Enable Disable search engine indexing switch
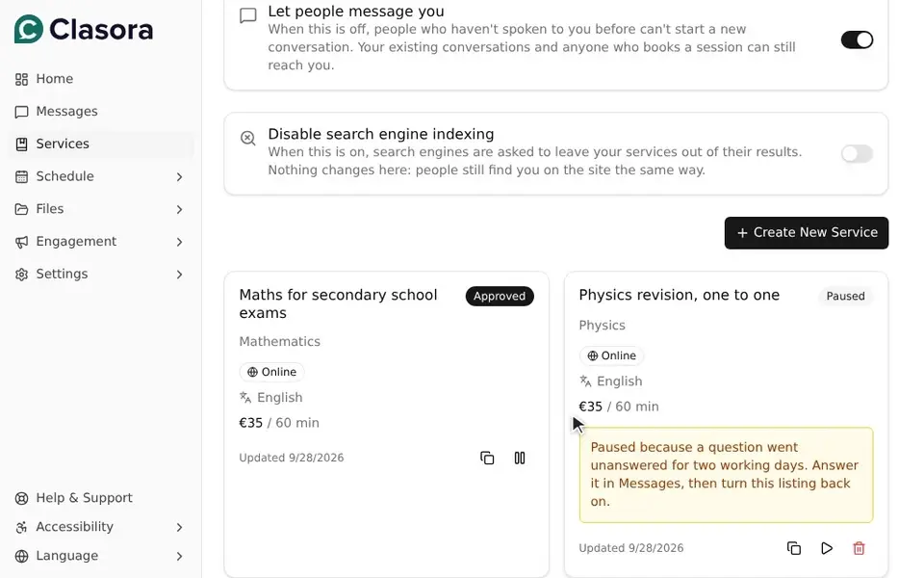The width and height of the screenshot is (924, 578). [857, 154]
